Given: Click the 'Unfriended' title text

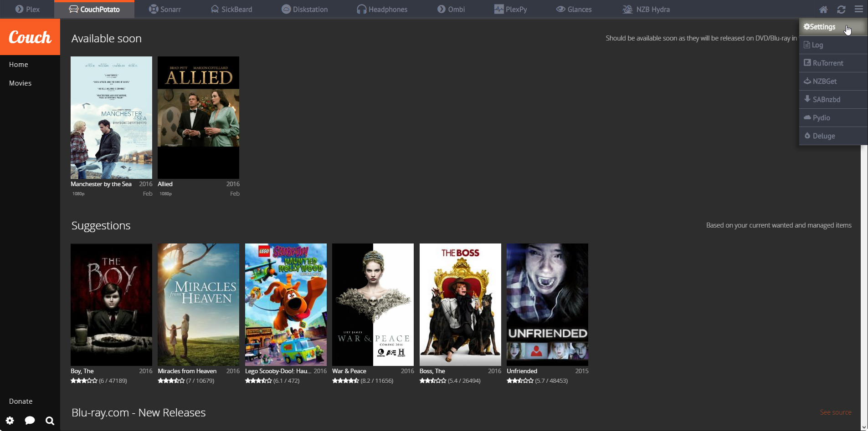Looking at the screenshot, I should 522,371.
